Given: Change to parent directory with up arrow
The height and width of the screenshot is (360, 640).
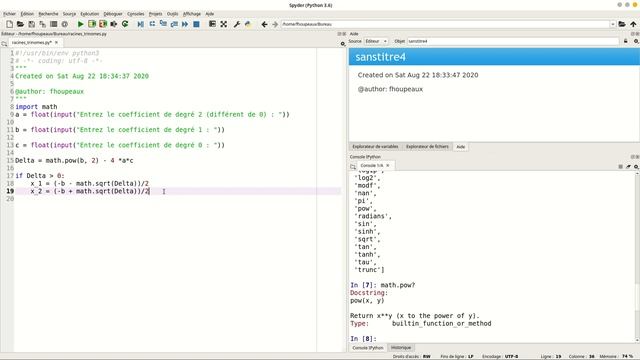Looking at the screenshot, I should click(633, 24).
